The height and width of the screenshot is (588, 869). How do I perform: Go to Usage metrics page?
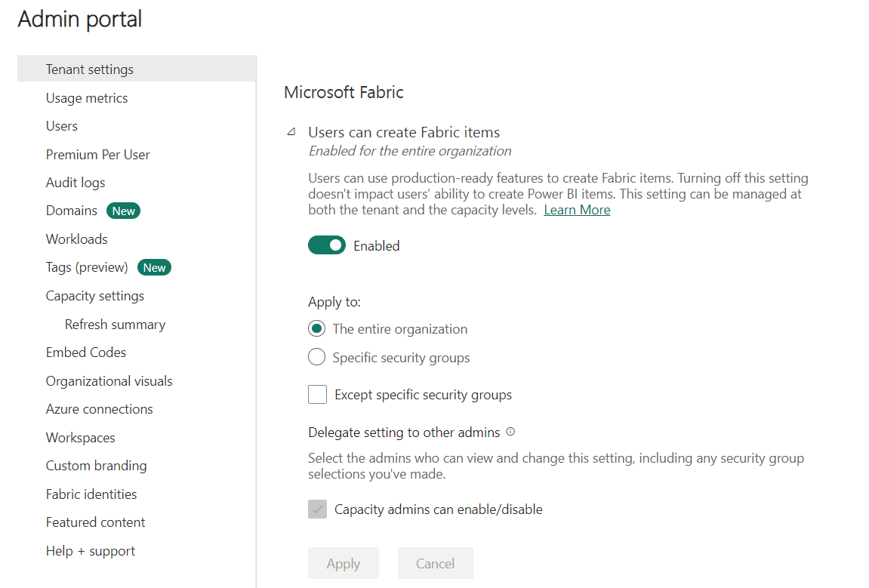click(x=87, y=98)
